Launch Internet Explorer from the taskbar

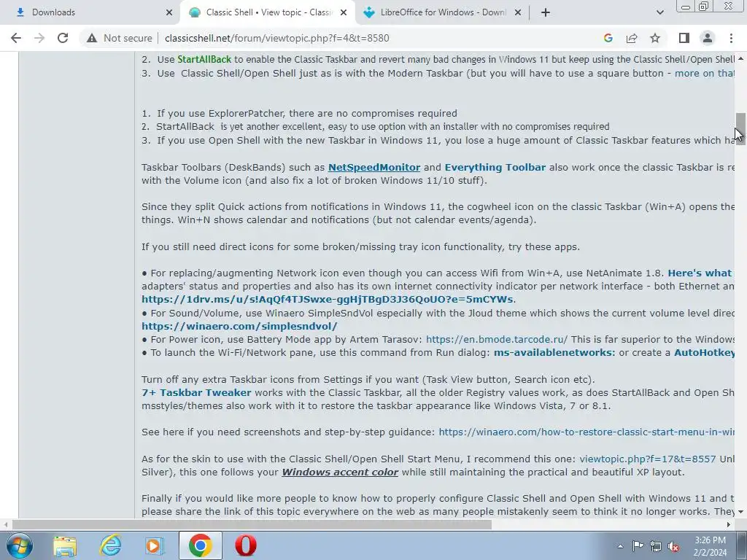[110, 545]
